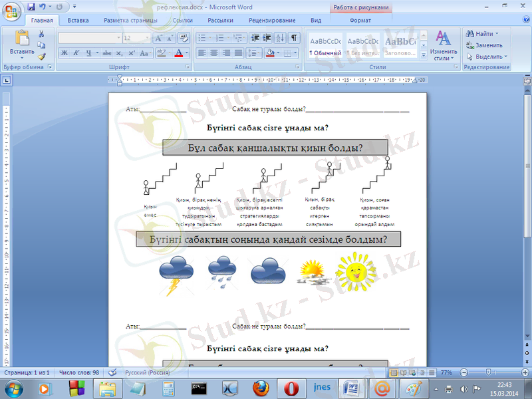Click the Format Painter brush icon

point(41,57)
